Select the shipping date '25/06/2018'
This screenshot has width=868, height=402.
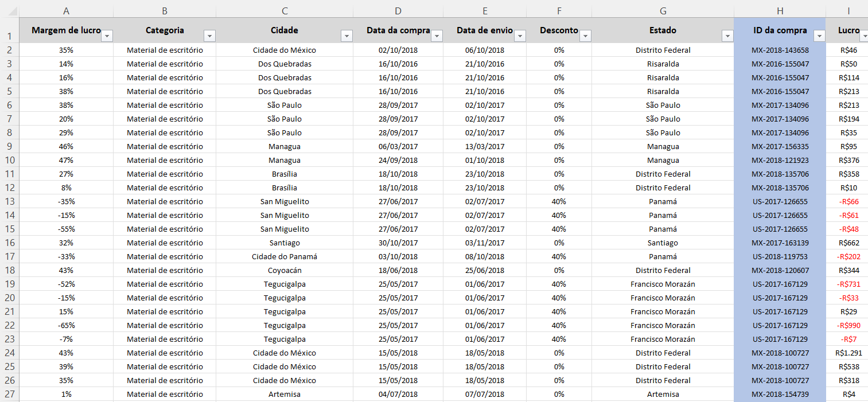coord(485,270)
